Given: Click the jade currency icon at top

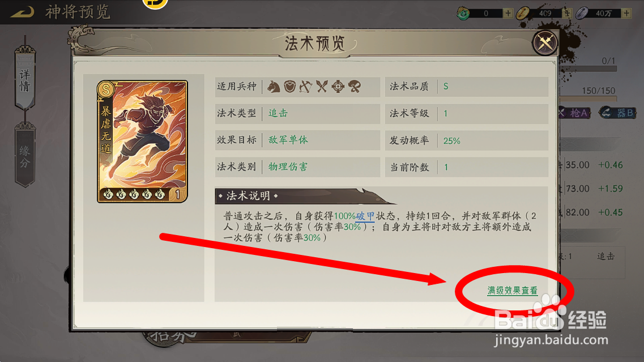Looking at the screenshot, I should pos(463,13).
